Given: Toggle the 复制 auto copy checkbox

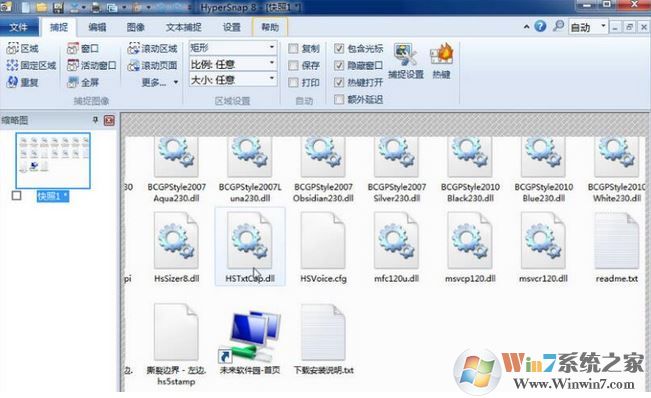Looking at the screenshot, I should click(293, 49).
